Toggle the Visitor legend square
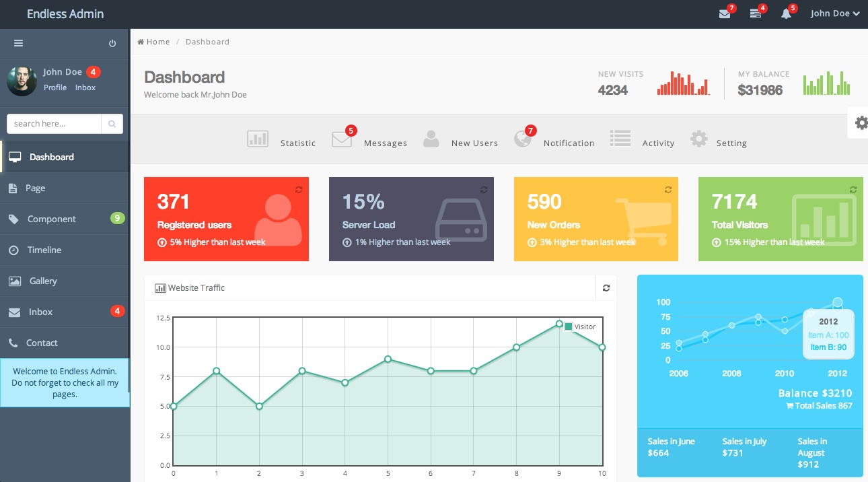This screenshot has height=482, width=868. coord(569,326)
